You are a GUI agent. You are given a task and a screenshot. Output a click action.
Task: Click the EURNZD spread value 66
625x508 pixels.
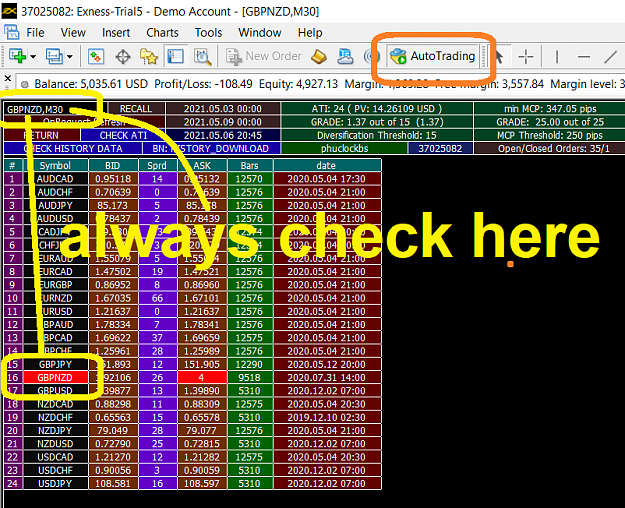point(157,298)
